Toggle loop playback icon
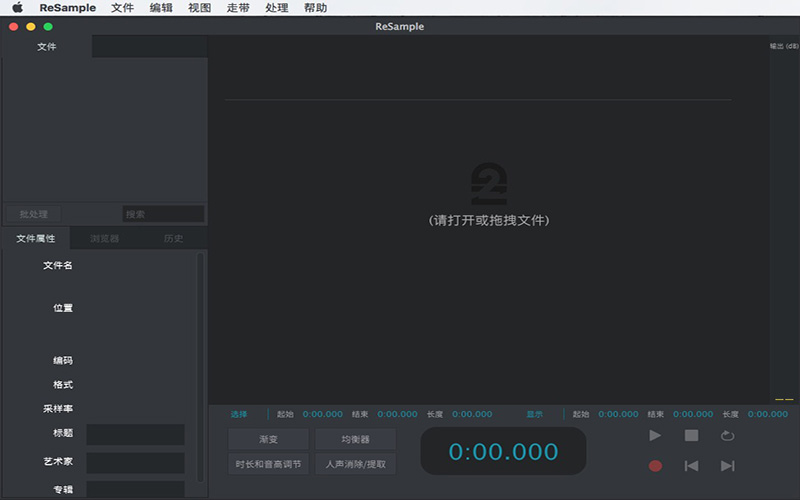800x500 pixels. (x=728, y=436)
